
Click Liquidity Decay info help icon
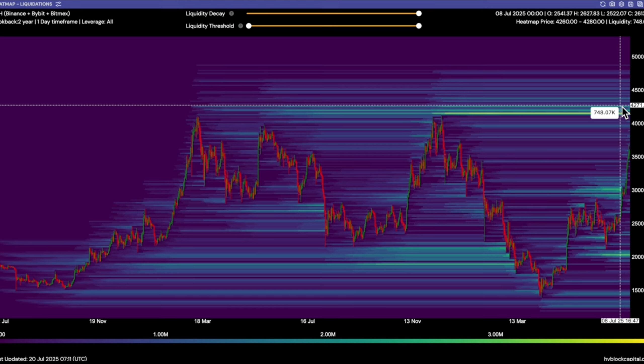pos(231,14)
